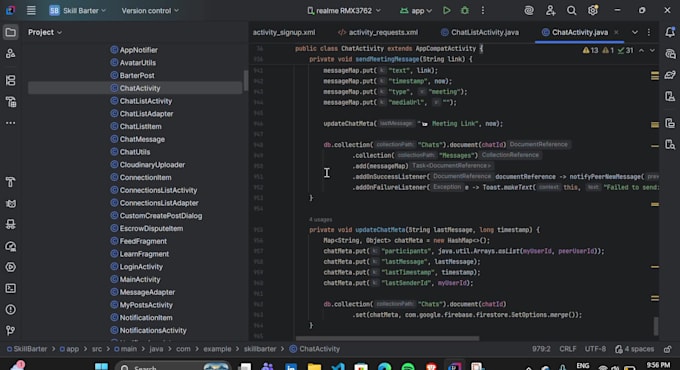Open editor tab options (three dots)
The height and width of the screenshot is (370, 680).
[x=649, y=32]
